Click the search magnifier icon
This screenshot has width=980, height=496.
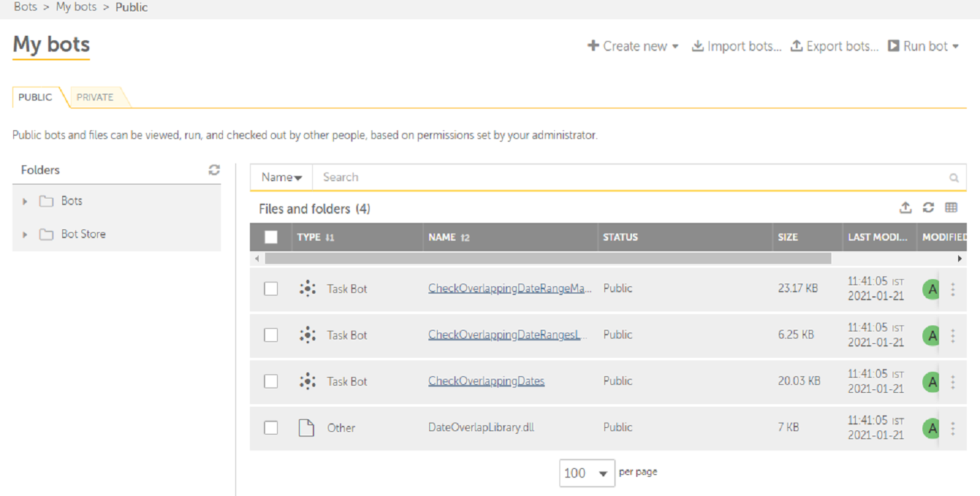tap(954, 177)
